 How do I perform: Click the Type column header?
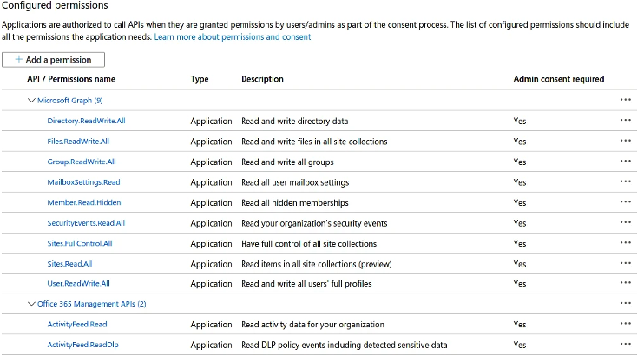pos(200,79)
